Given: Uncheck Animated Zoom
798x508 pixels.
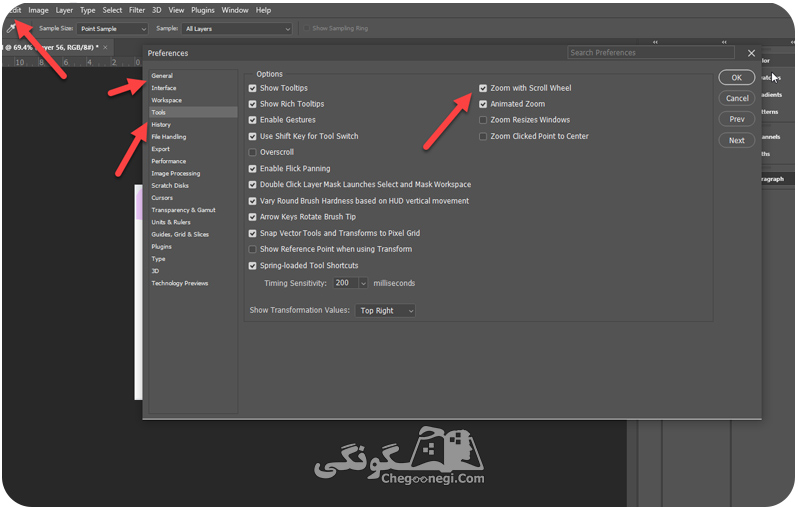Looking at the screenshot, I should (483, 104).
